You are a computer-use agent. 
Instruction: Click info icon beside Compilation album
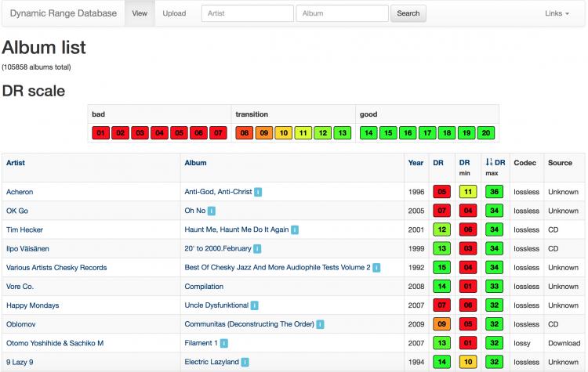[227, 287]
